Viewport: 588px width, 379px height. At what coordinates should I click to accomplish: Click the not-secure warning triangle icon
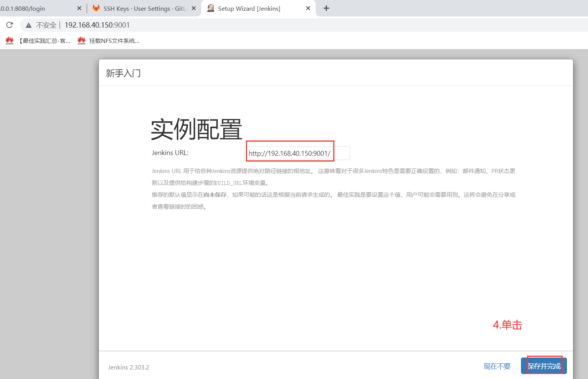tap(28, 25)
